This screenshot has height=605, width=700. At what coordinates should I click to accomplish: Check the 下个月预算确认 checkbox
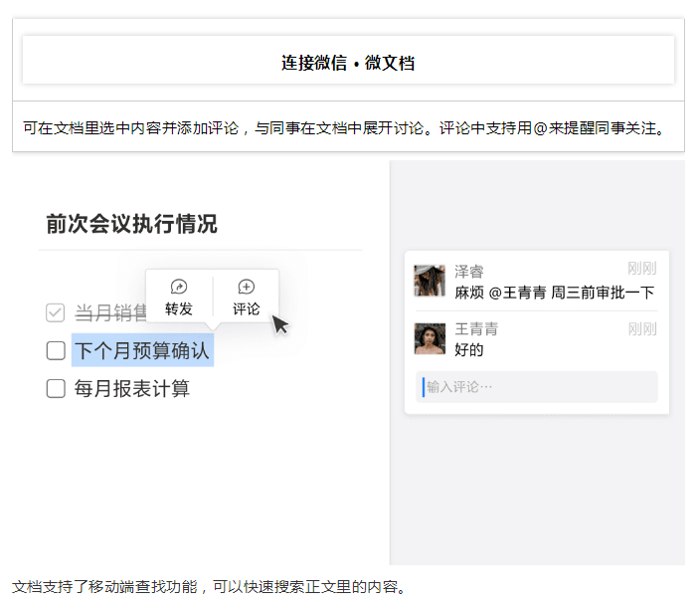(56, 350)
